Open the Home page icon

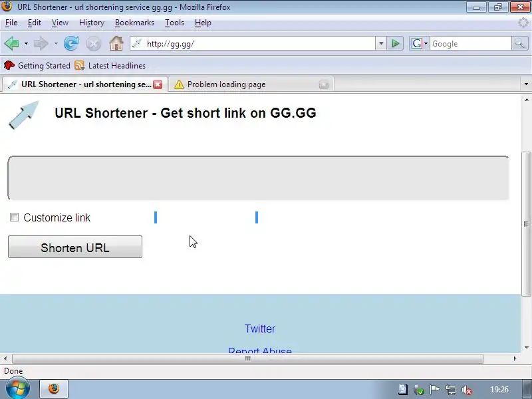tap(116, 43)
